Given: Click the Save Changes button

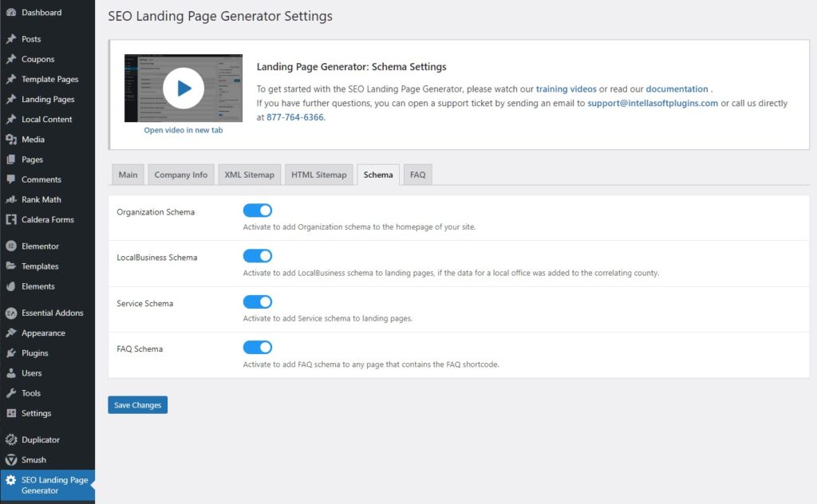Looking at the screenshot, I should pos(137,404).
